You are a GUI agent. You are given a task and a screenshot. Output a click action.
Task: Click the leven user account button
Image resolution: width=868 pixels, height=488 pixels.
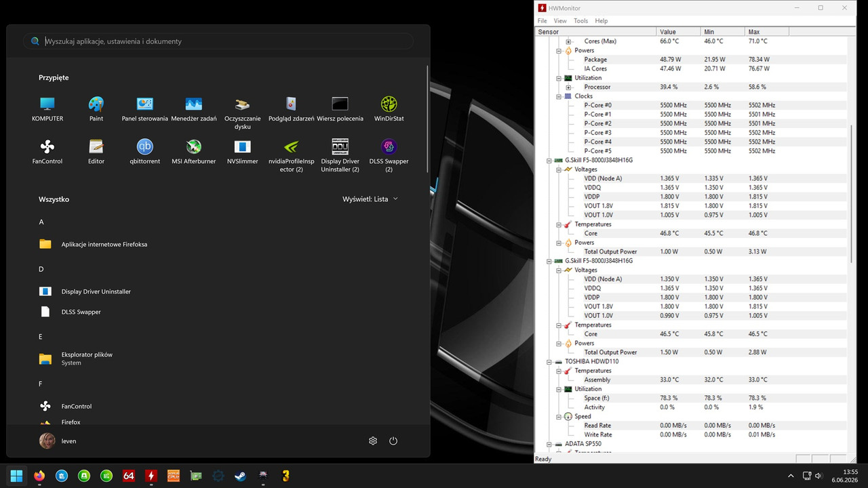click(x=58, y=441)
